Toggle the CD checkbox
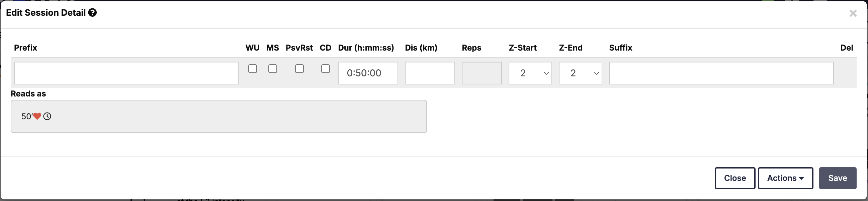 pos(325,69)
